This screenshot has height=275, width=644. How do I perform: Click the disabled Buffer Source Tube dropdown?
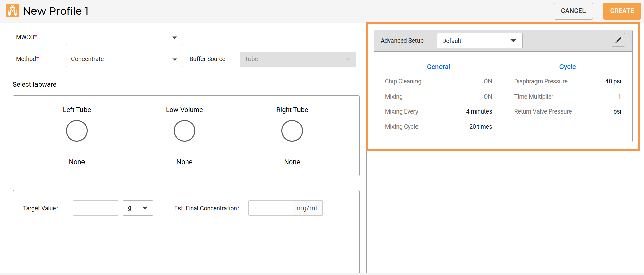tap(297, 59)
